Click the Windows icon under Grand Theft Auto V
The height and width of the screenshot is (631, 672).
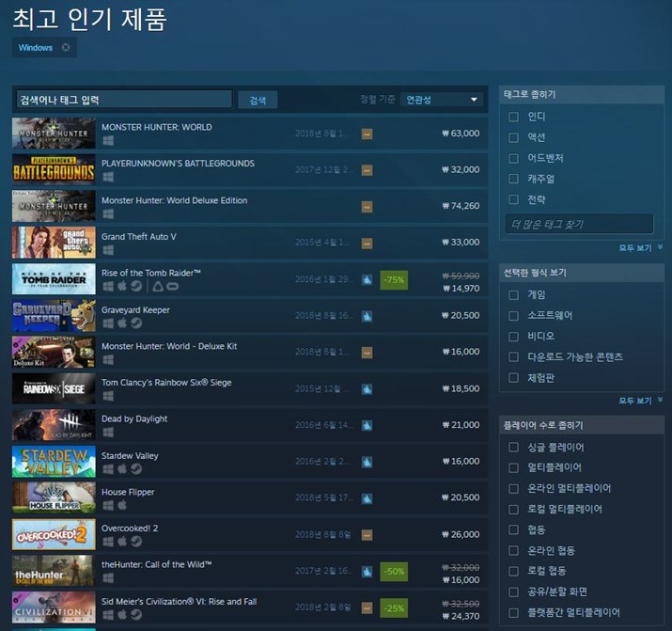pos(108,250)
